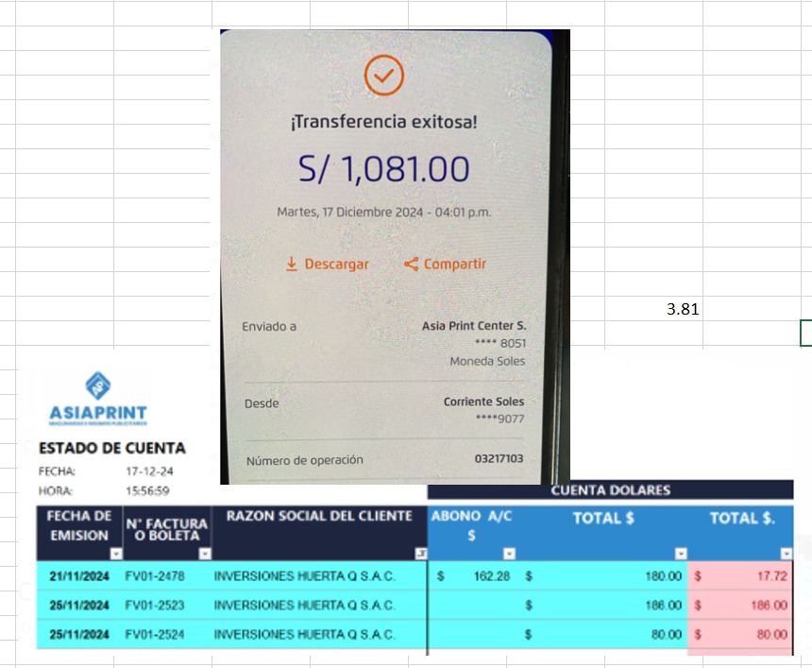The width and height of the screenshot is (812, 668).
Task: Click the Compartir share icon
Action: pyautogui.click(x=411, y=265)
